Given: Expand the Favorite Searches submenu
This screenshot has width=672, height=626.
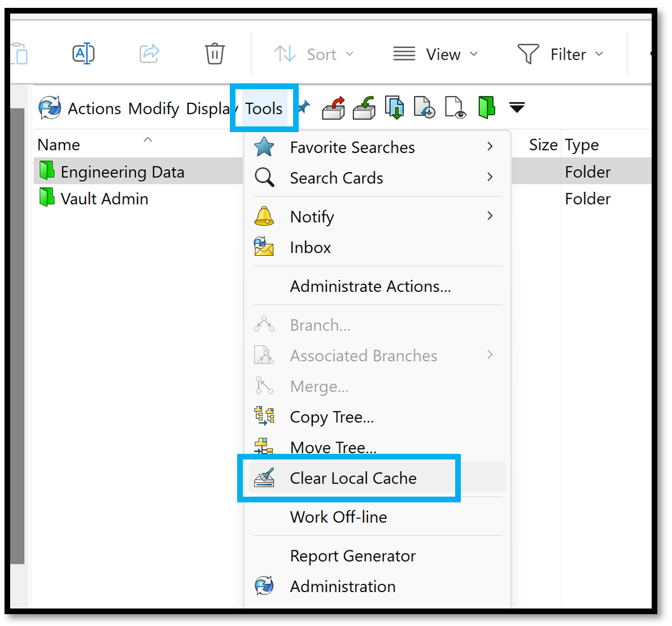Looking at the screenshot, I should coord(352,147).
